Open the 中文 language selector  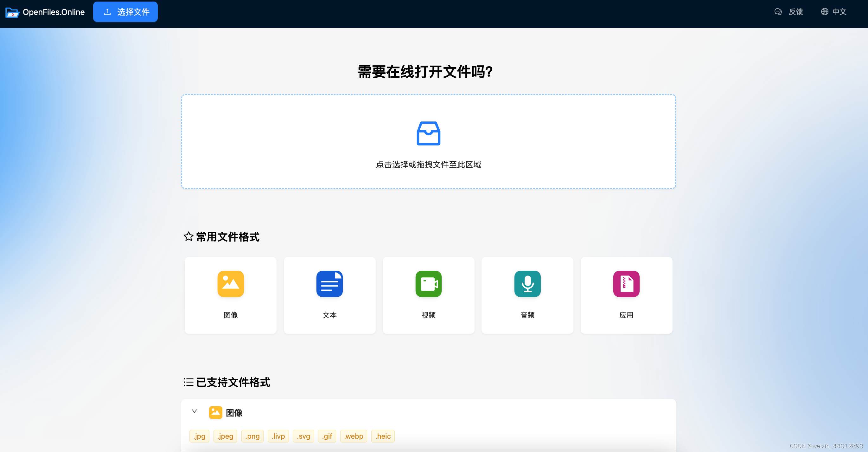click(x=834, y=12)
